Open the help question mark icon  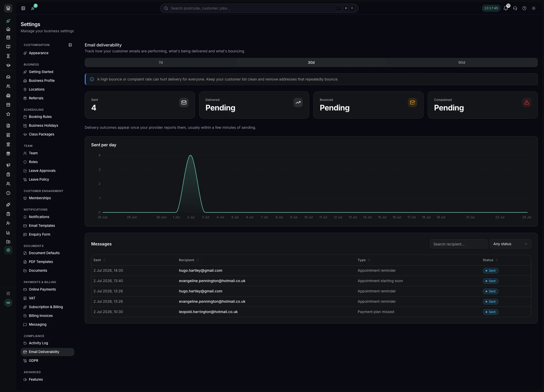[x=524, y=8]
